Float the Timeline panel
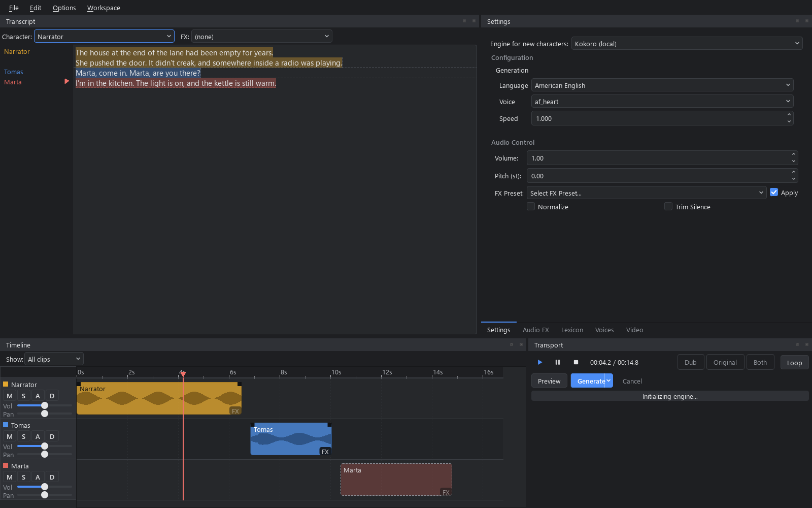This screenshot has width=812, height=508. (x=512, y=344)
